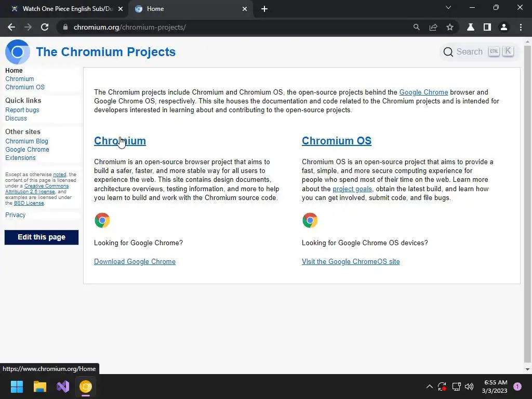The height and width of the screenshot is (399, 532).
Task: Open Chromium OS in the sidebar
Action: coord(25,87)
